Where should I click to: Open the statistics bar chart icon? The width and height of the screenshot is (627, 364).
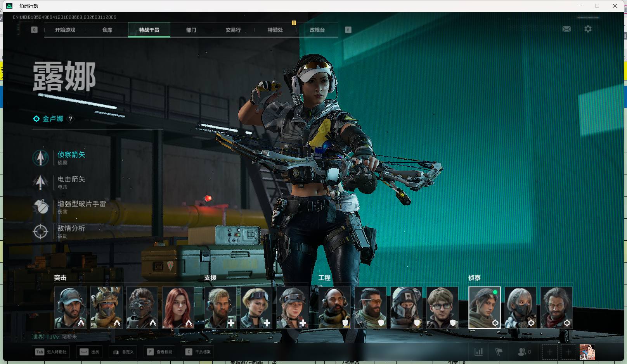pos(479,352)
